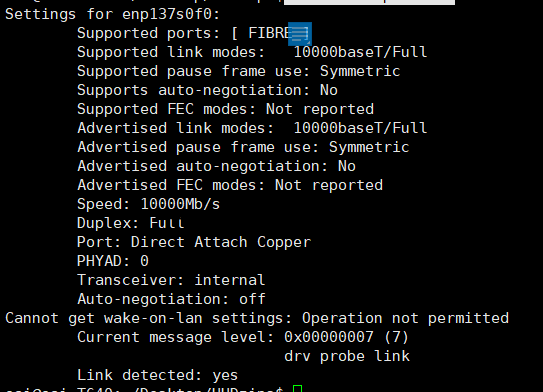
Task: Click the Supported FEC modes line
Action: 225,109
